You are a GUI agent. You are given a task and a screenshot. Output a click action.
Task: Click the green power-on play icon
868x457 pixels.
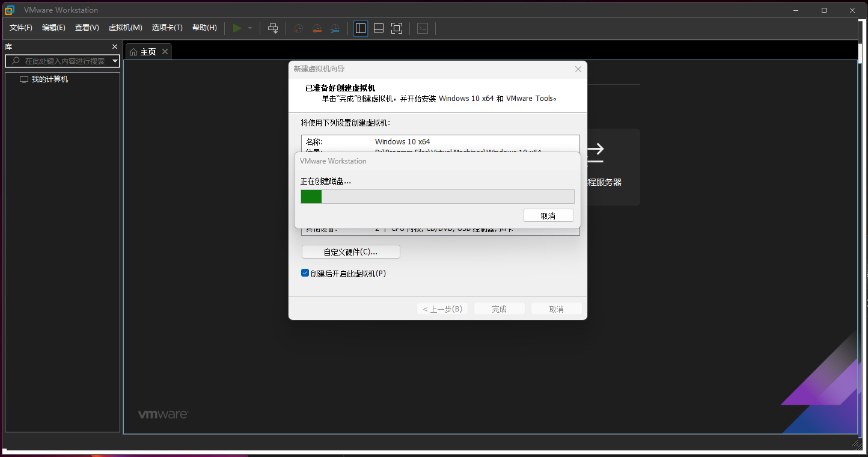click(237, 28)
